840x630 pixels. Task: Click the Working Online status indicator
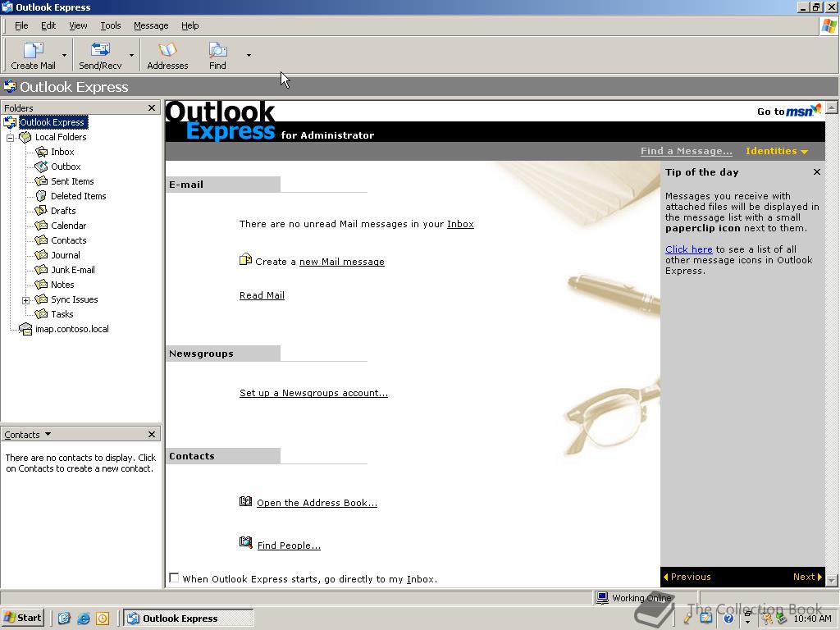pyautogui.click(x=634, y=598)
